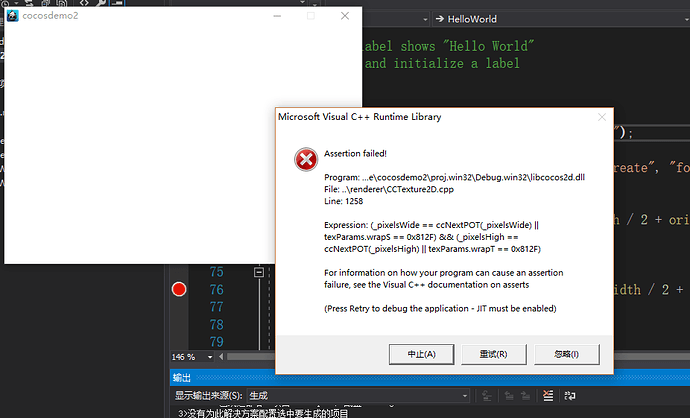
Task: Click the 输出 output panel title
Action: pyautogui.click(x=182, y=378)
